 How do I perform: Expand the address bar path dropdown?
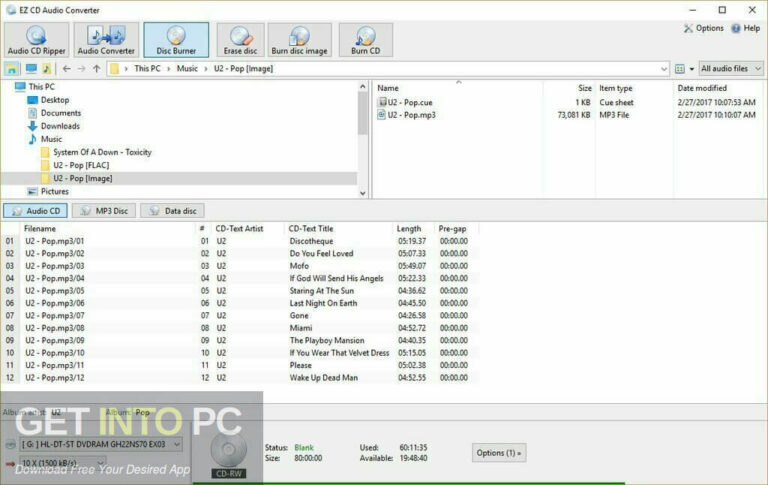tap(664, 69)
